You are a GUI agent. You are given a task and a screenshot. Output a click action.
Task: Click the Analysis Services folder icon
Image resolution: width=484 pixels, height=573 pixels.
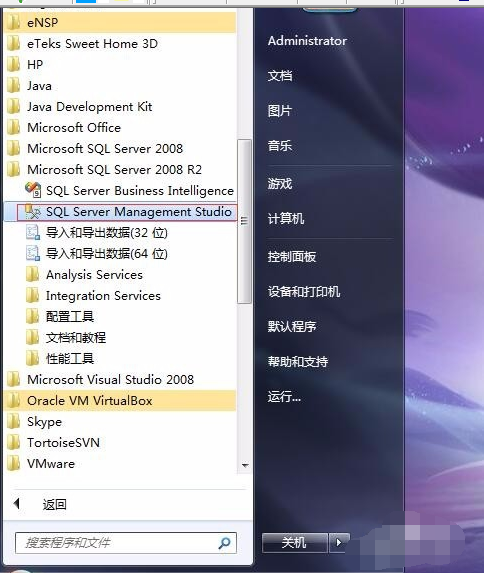(33, 274)
